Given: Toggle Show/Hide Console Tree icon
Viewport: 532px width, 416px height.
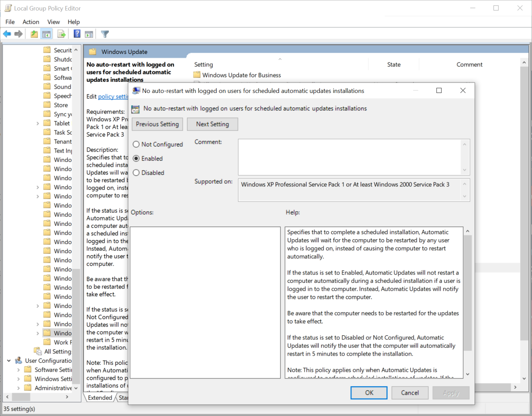Looking at the screenshot, I should [x=46, y=34].
